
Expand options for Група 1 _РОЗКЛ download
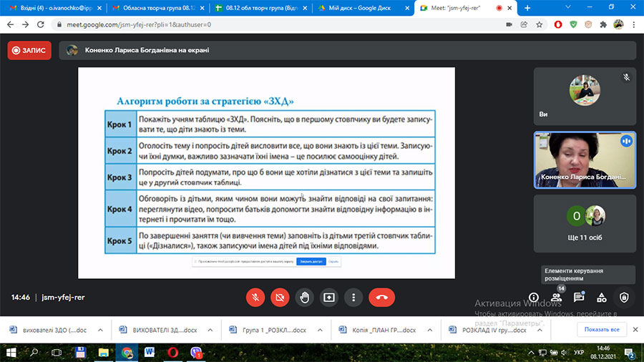coord(320,330)
